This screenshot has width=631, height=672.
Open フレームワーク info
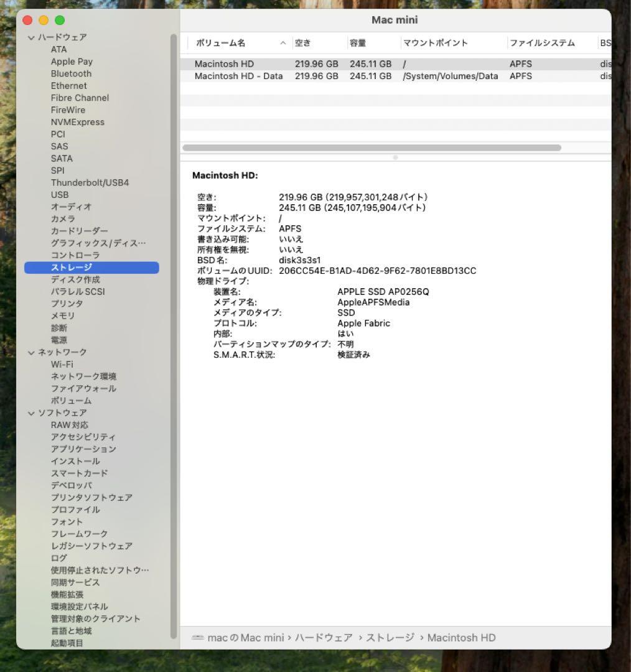79,534
